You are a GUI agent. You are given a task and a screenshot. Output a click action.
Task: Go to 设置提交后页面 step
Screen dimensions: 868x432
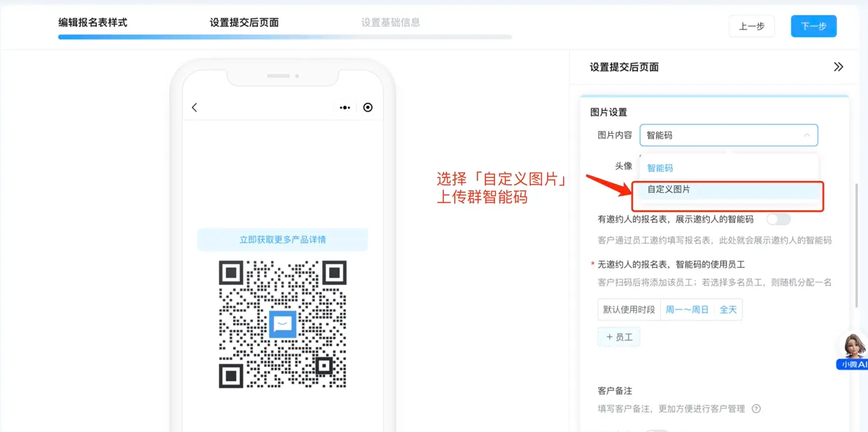(x=244, y=22)
